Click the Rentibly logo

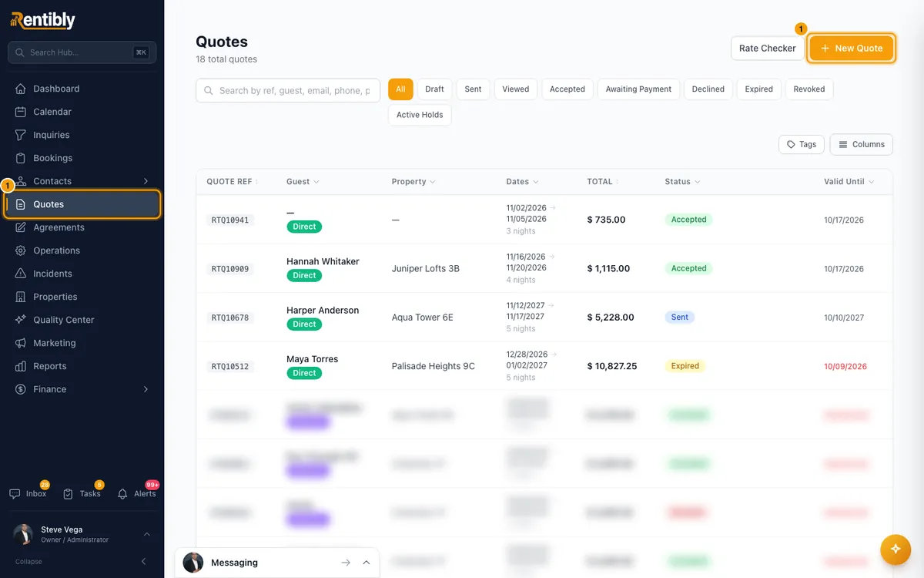coord(43,20)
